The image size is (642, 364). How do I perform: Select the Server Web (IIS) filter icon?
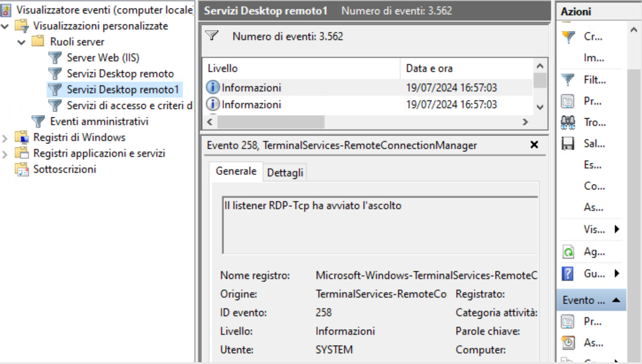[x=55, y=58]
